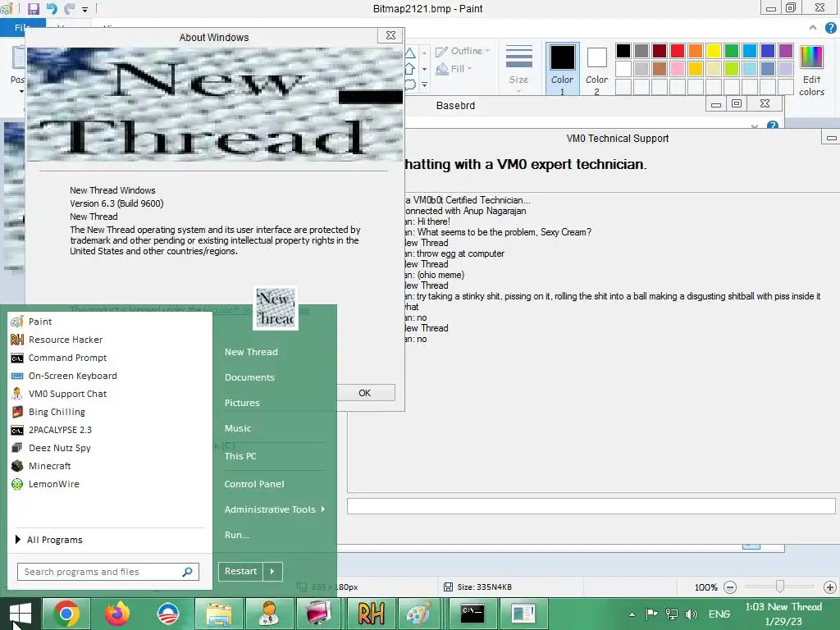Screen dimensions: 840x630
Task: Open the Outline dropdown in Paint
Action: 463,51
